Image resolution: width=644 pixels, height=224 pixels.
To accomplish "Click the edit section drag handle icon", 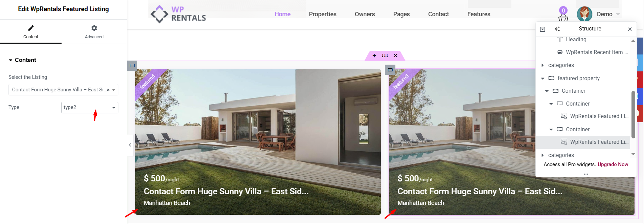I will point(385,55).
